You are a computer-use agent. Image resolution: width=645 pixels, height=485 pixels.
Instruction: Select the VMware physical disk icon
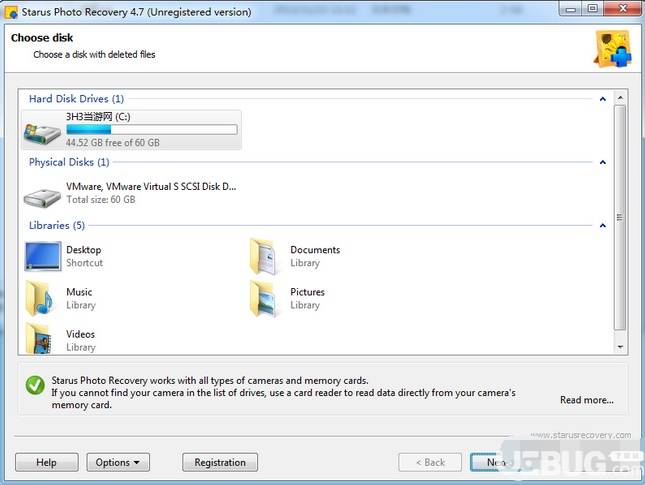[42, 197]
